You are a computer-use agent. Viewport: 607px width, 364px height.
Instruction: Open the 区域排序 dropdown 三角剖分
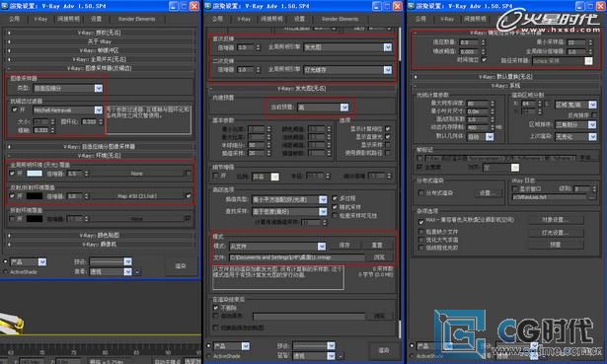point(575,124)
